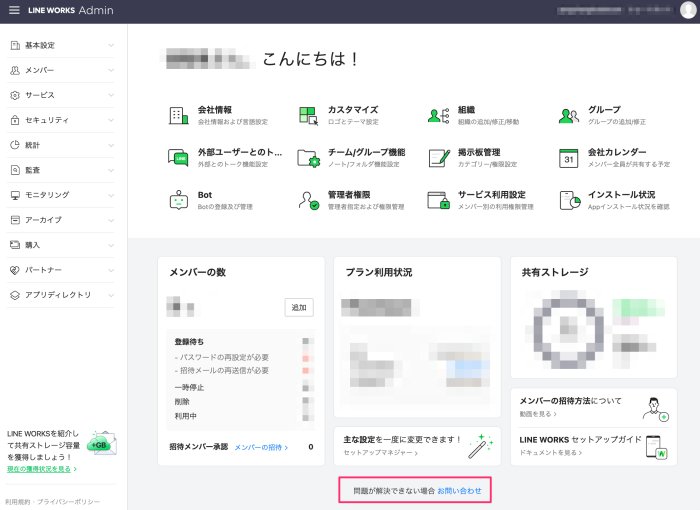Open the 会社情報 building icon
The height and width of the screenshot is (510, 700).
(x=179, y=116)
